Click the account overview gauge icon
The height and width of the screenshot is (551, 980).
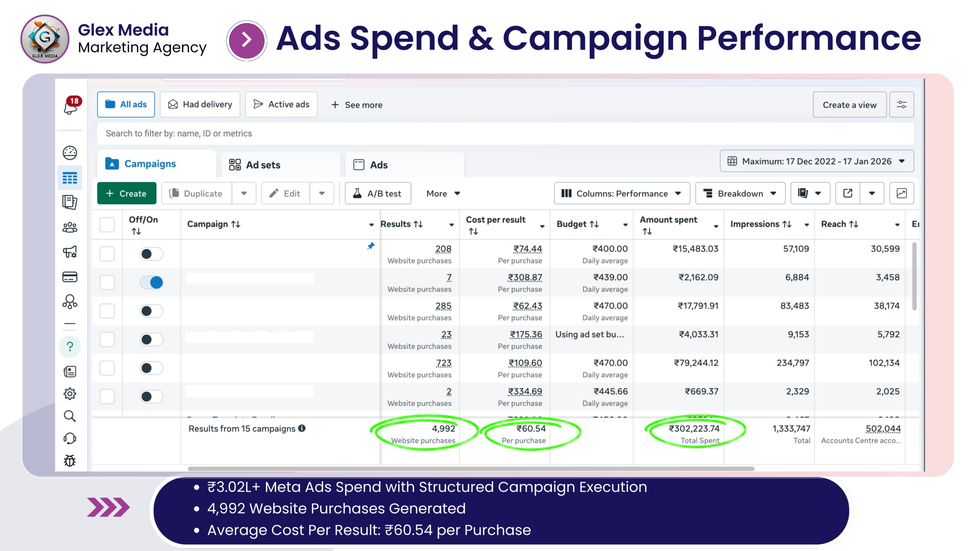[70, 153]
